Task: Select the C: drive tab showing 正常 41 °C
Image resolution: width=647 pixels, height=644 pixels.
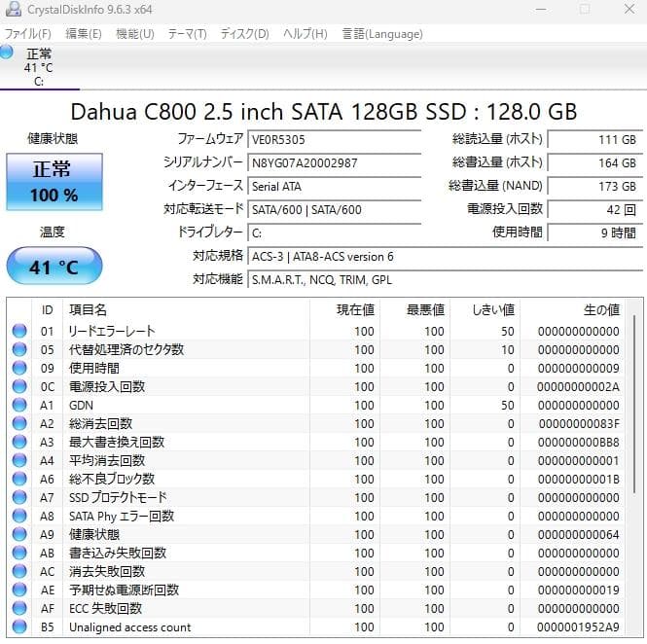Action: point(40,67)
